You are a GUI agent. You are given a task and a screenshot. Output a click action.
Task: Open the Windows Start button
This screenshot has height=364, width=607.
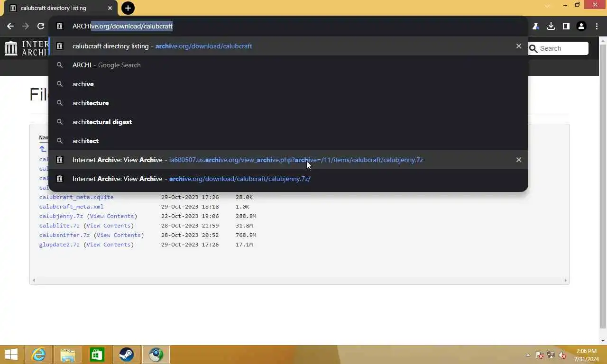(11, 355)
